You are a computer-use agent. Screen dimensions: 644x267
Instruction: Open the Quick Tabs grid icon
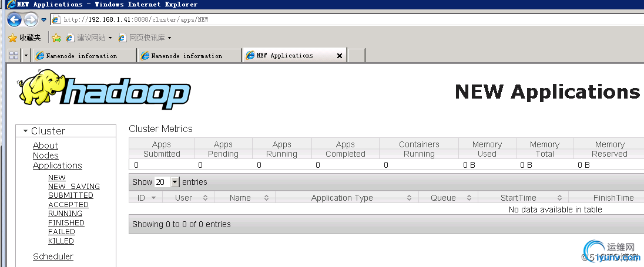pyautogui.click(x=14, y=56)
